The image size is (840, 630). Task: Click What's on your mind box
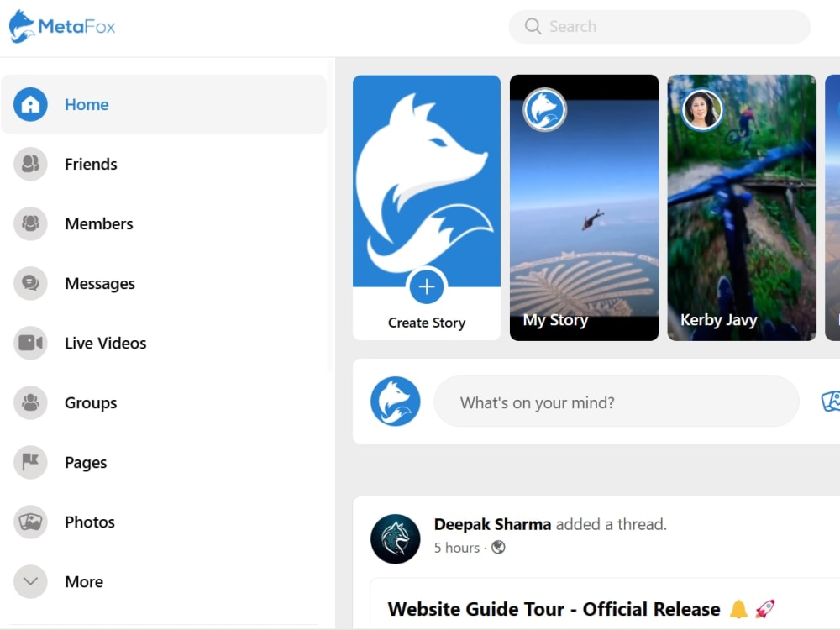[616, 402]
